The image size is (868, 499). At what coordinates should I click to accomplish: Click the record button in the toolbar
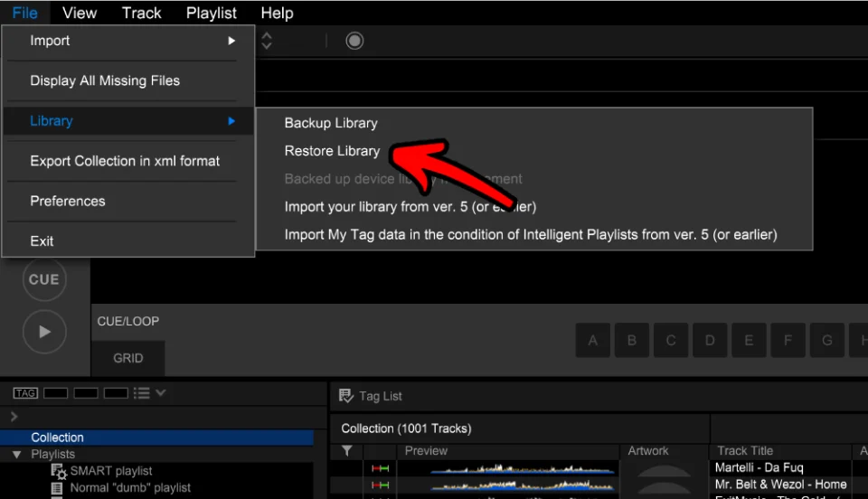click(354, 41)
